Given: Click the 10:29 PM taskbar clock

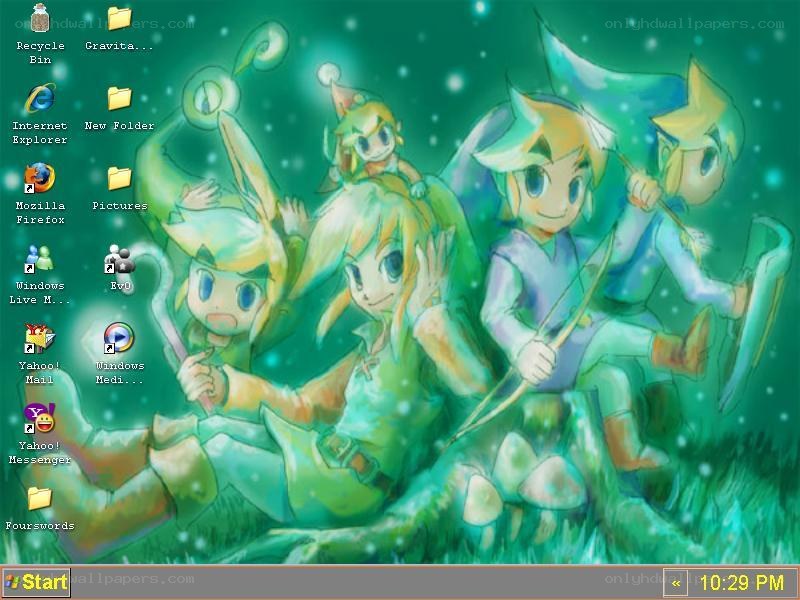Looking at the screenshot, I should pos(741,583).
